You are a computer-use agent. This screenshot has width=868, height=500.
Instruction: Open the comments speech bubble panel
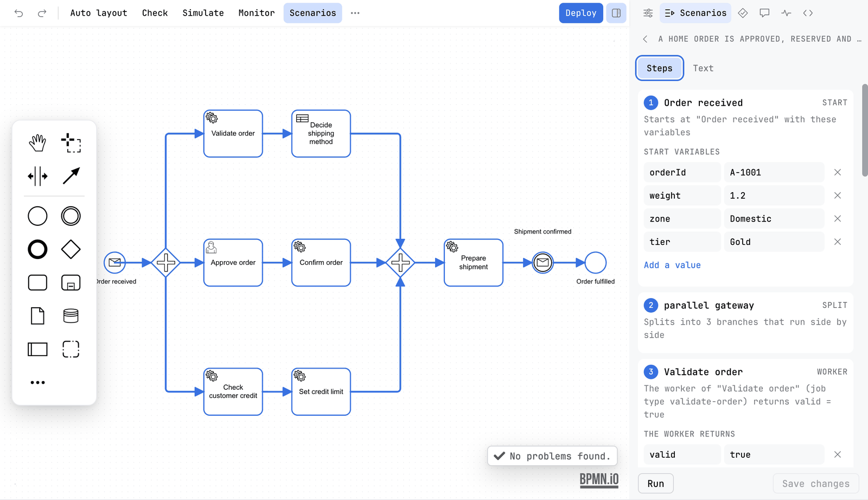pyautogui.click(x=764, y=13)
